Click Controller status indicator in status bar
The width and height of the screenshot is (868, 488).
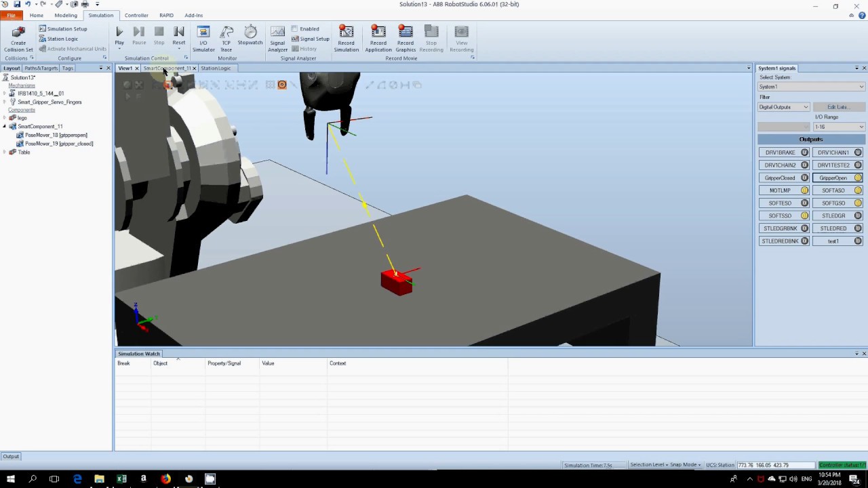(842, 465)
